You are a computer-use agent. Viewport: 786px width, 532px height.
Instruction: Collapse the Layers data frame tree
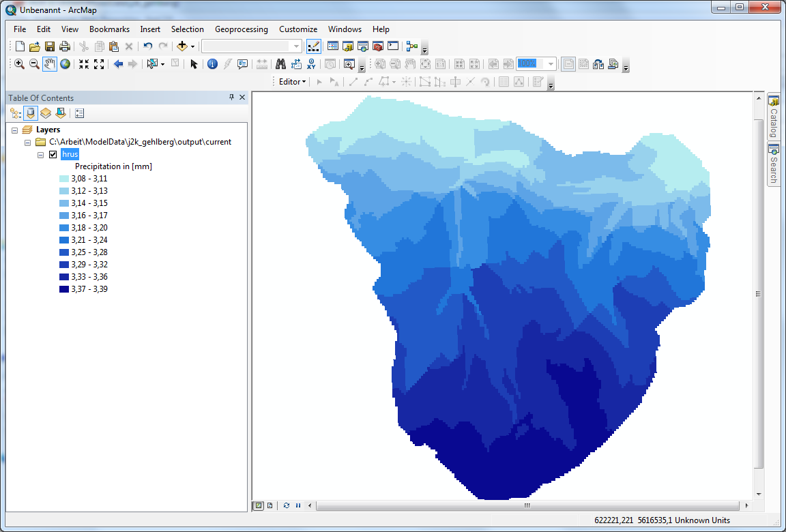[15, 130]
